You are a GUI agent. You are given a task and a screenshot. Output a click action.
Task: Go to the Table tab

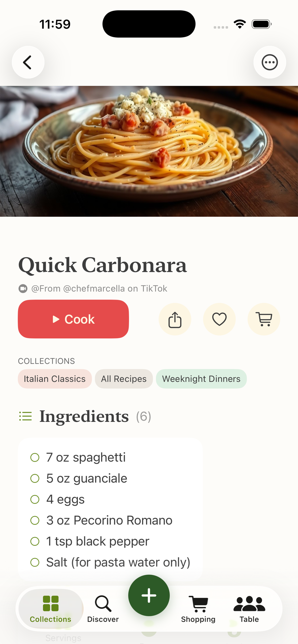[x=249, y=608]
